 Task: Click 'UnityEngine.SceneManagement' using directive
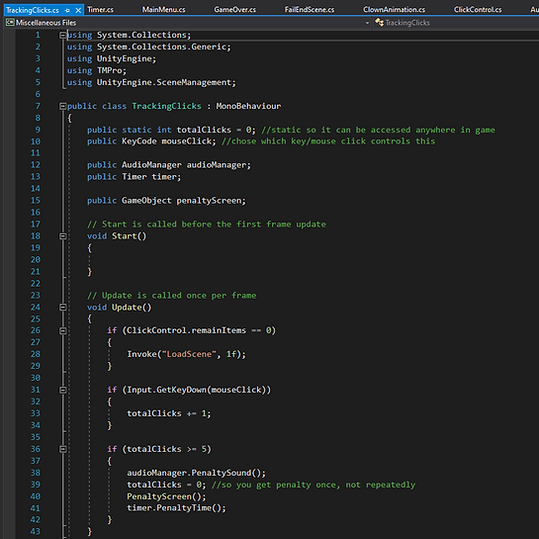[x=164, y=82]
